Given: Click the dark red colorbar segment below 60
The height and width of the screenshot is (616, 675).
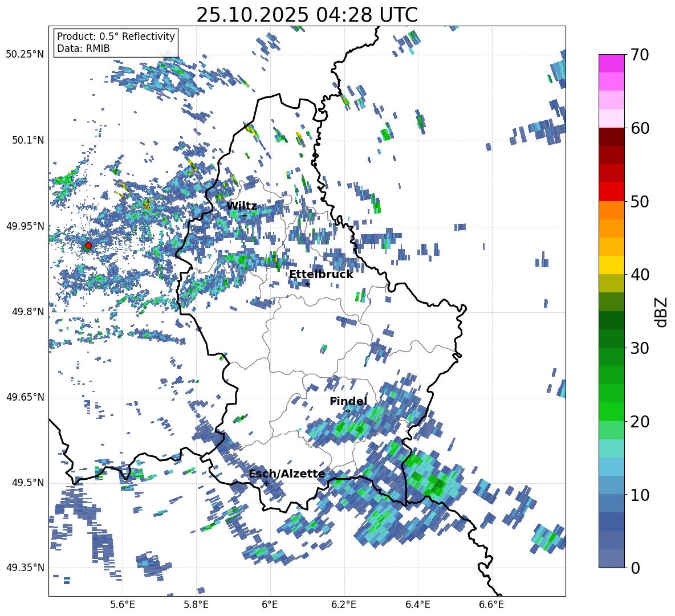Looking at the screenshot, I should click(612, 137).
